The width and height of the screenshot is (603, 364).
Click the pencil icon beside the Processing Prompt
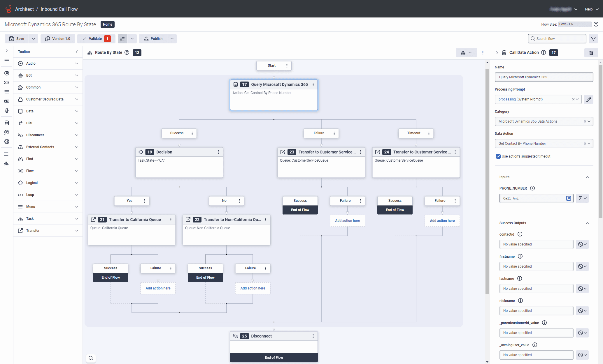pyautogui.click(x=589, y=99)
